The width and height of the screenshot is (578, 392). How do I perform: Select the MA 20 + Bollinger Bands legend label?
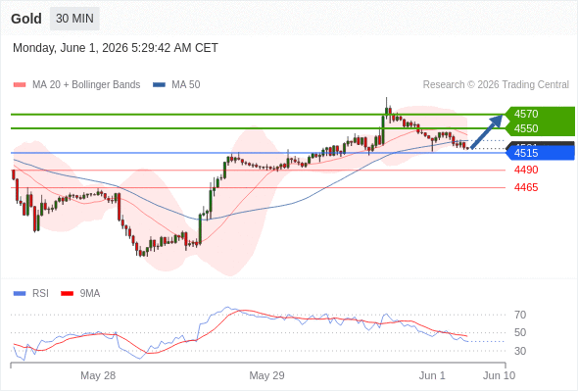86,85
